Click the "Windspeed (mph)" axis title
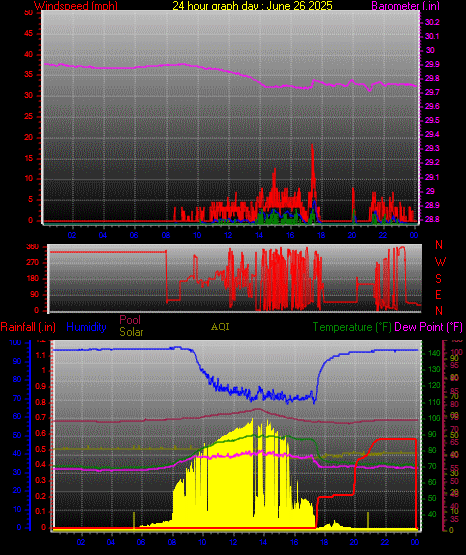466x555 pixels. click(76, 5)
